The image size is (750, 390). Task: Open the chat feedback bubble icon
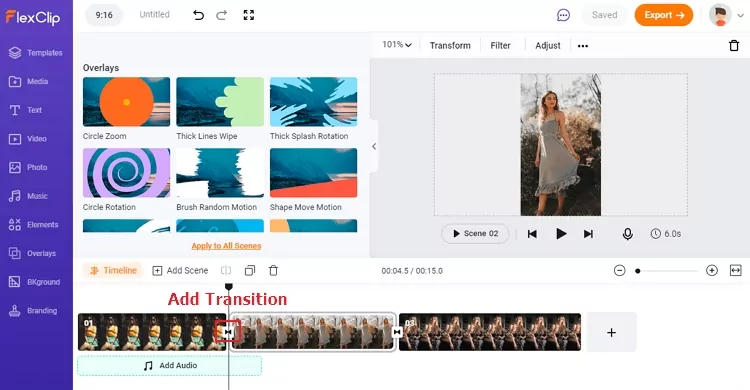[563, 15]
